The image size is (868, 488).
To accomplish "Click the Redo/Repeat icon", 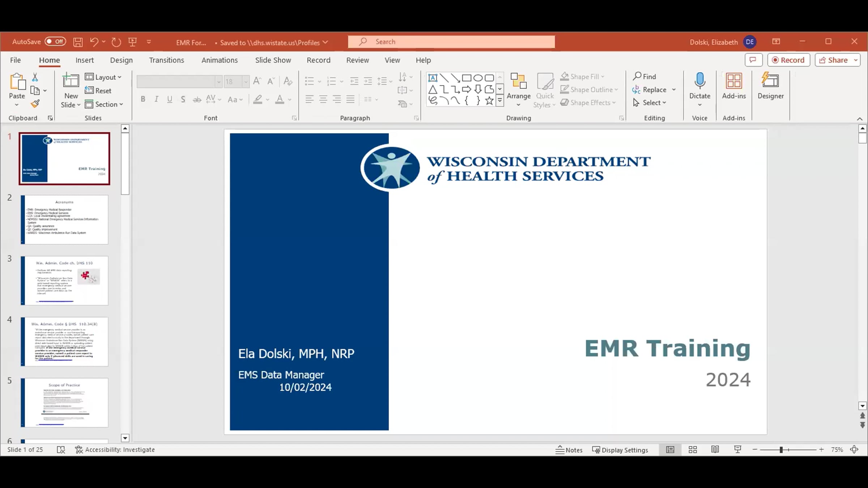I will pos(116,42).
